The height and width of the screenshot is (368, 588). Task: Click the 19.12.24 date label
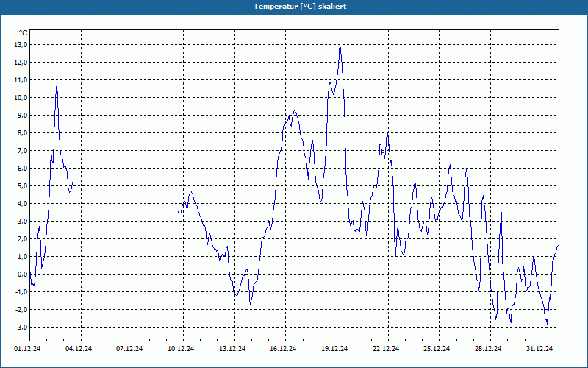pos(334,349)
